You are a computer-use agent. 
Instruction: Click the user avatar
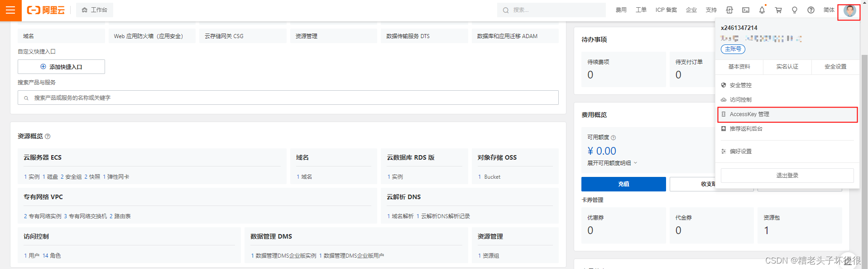click(849, 10)
